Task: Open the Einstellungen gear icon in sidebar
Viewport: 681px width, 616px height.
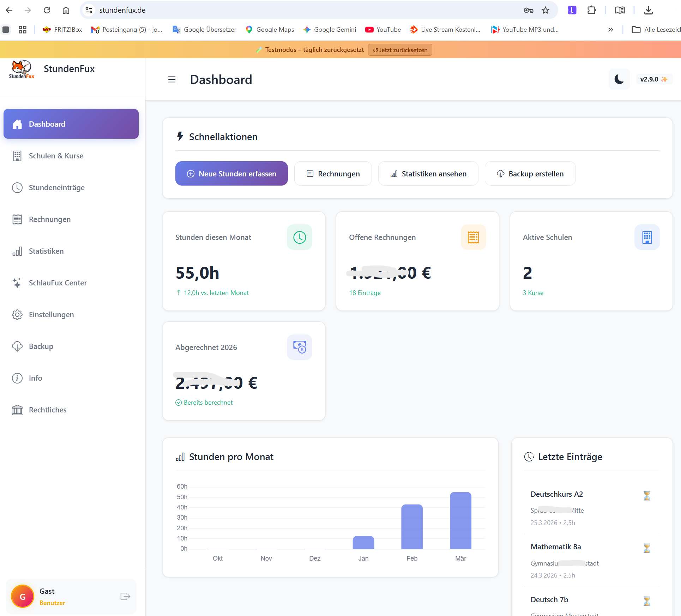Action: click(x=17, y=314)
